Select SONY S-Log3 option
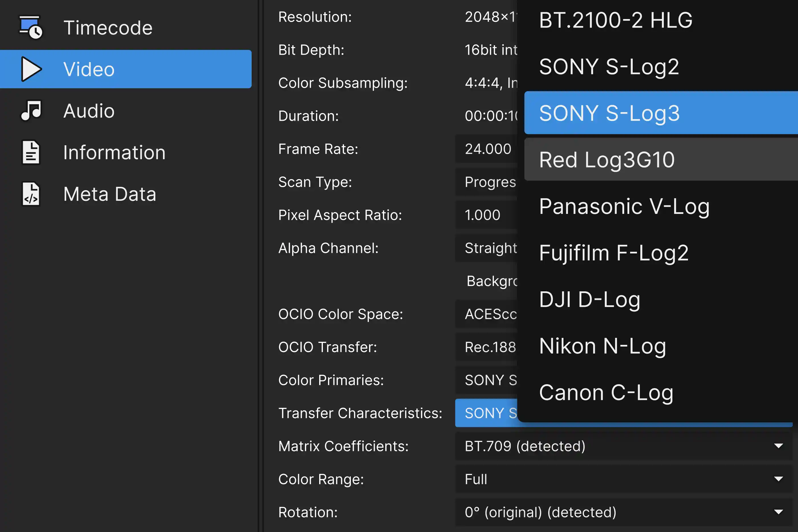The height and width of the screenshot is (532, 798). (x=661, y=113)
